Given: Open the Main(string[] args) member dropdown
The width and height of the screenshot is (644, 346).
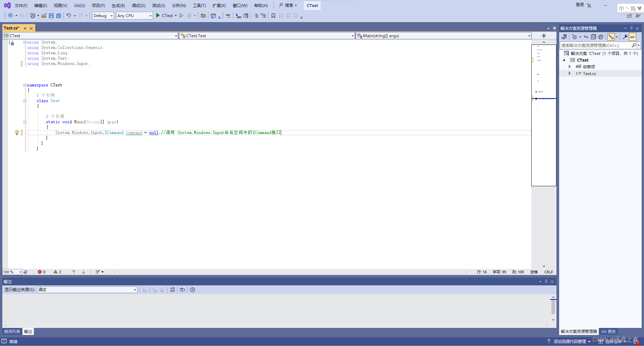Looking at the screenshot, I should (444, 36).
